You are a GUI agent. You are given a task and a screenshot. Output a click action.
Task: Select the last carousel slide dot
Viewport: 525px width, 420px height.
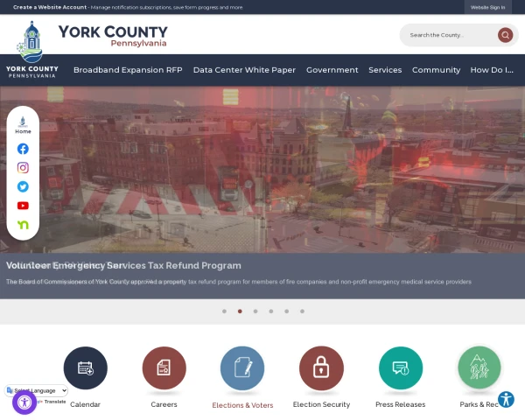(302, 311)
